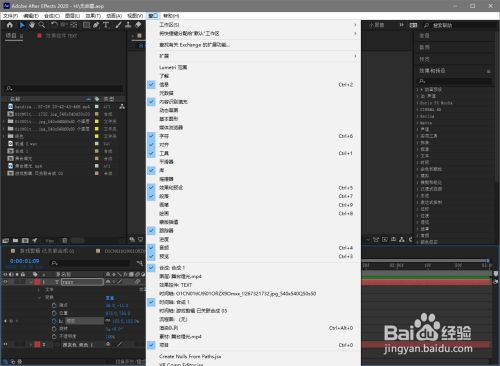500x366 pixels.
Task: Go to the Home screen icon
Action: (10, 25)
